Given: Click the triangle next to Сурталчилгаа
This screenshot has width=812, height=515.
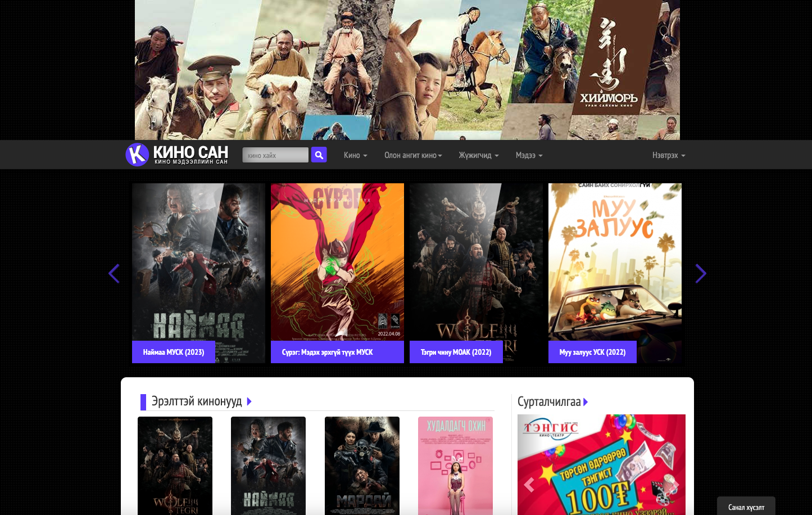Looking at the screenshot, I should 586,402.
